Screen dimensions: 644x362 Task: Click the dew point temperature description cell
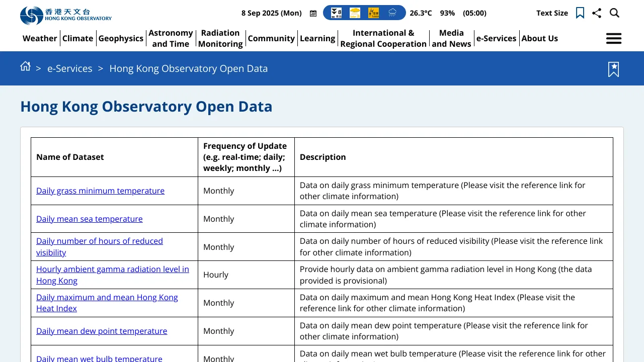pyautogui.click(x=454, y=331)
